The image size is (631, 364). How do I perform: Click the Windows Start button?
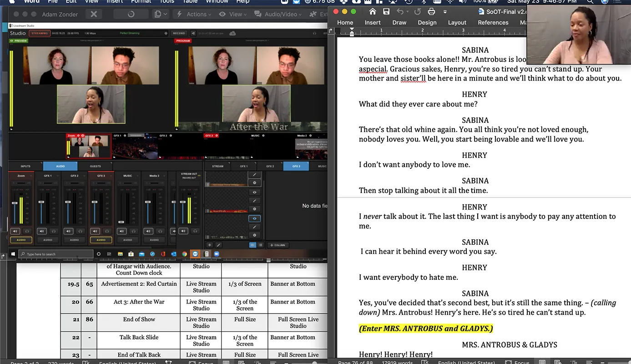coord(13,254)
